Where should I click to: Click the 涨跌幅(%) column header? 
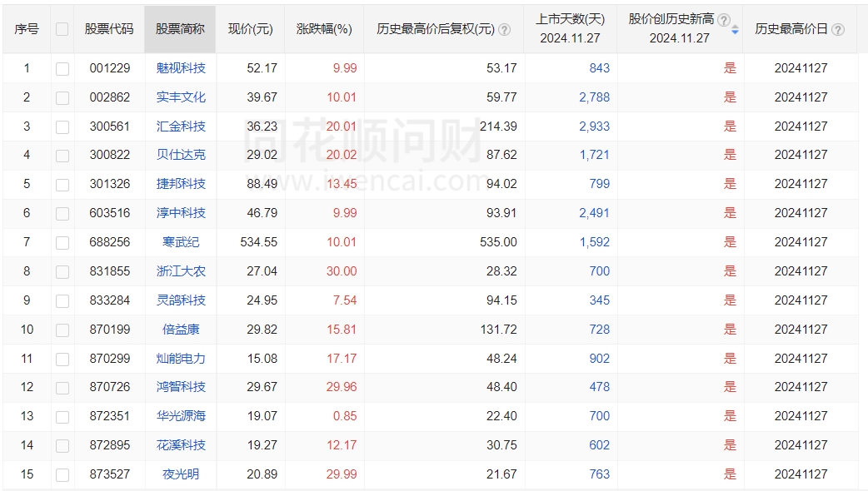(x=324, y=29)
